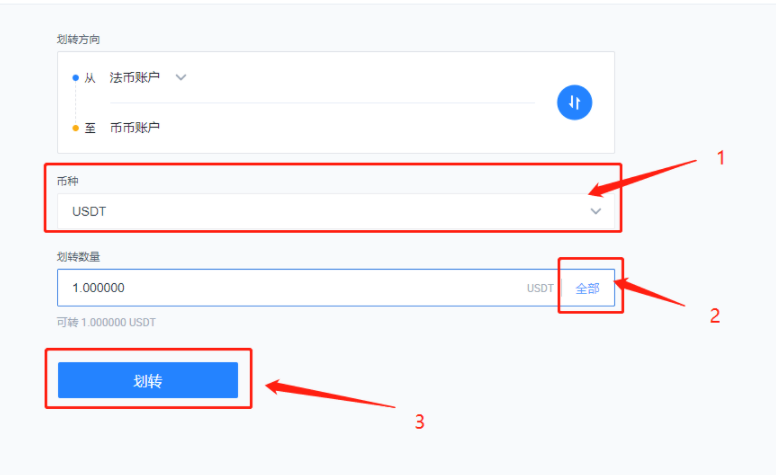Click the 划转数量 field label
The height and width of the screenshot is (475, 776).
(x=78, y=257)
